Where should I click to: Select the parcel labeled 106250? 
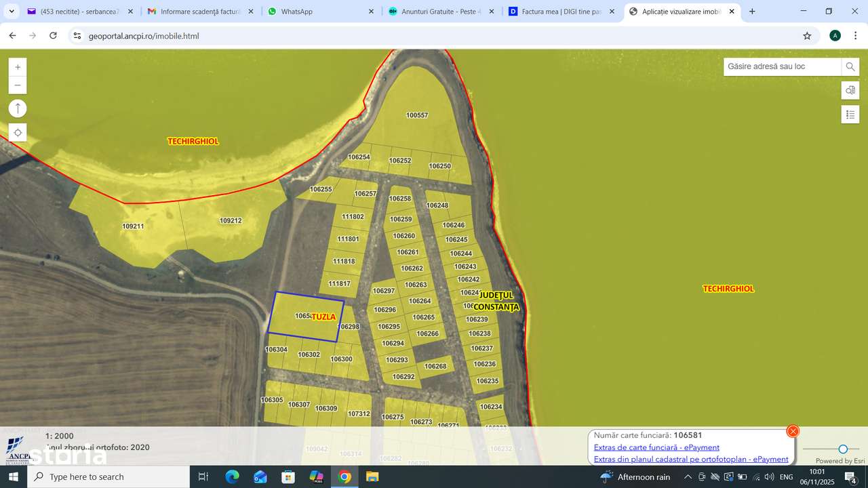coord(440,166)
